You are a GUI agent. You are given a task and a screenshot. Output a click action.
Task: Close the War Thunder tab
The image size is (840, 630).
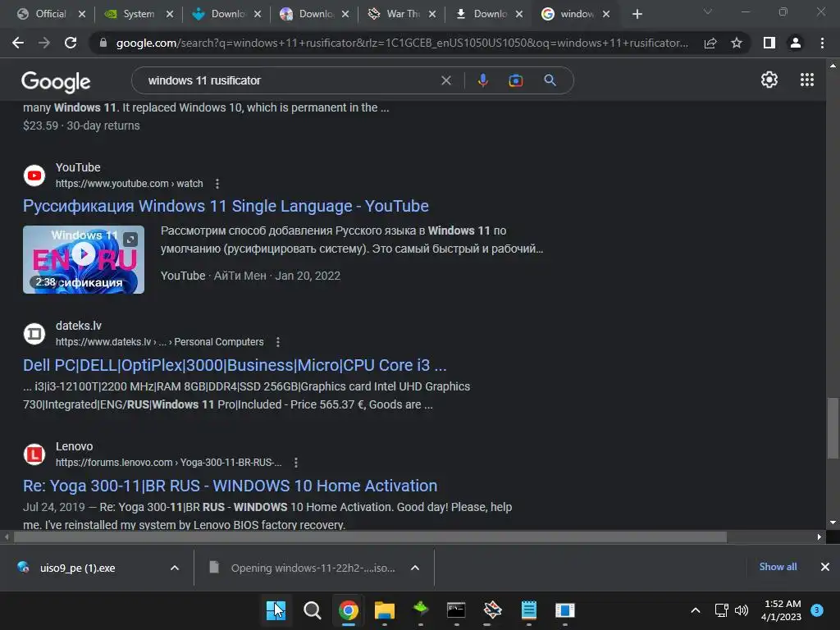432,14
